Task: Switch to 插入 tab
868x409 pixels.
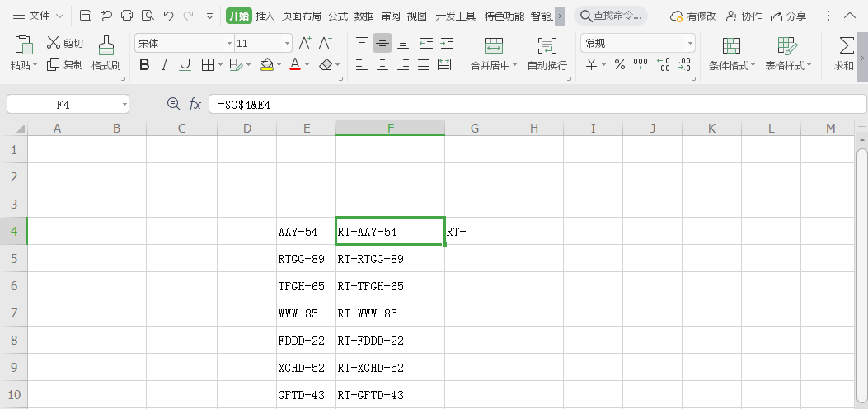Action: pos(265,16)
